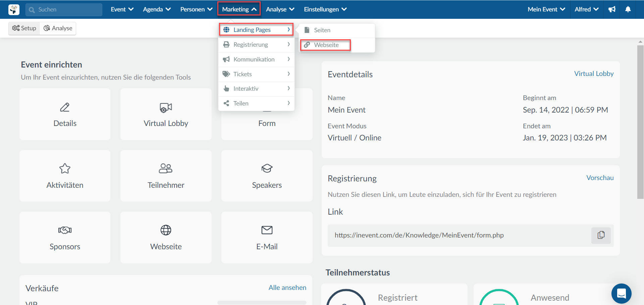Expand the Personen dropdown menu
644x305 pixels.
196,9
